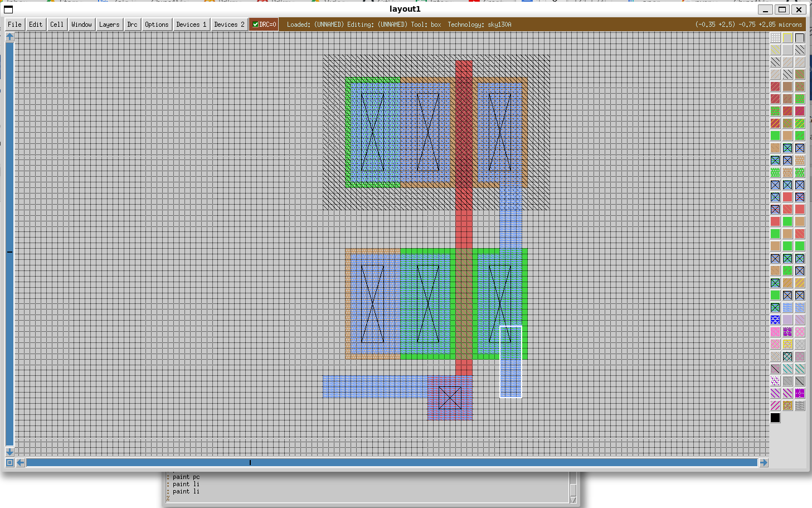Click the white dotted grid palette icon

point(775,38)
